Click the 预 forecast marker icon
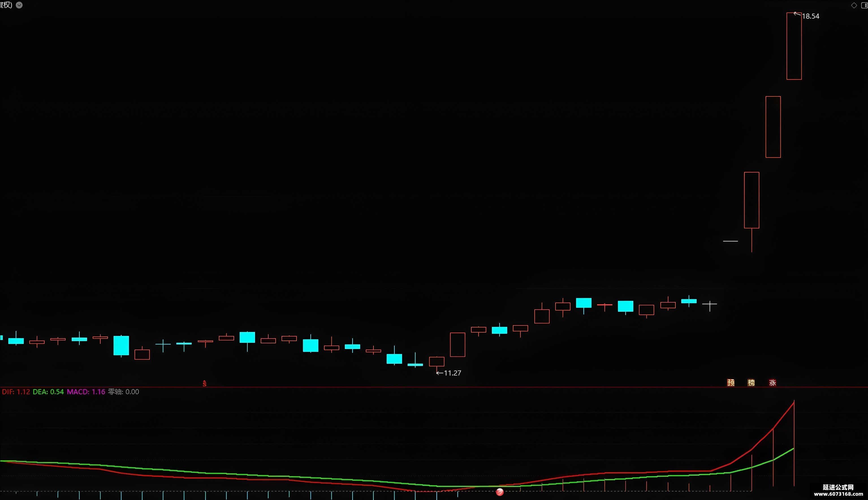868x500 pixels. 731,383
